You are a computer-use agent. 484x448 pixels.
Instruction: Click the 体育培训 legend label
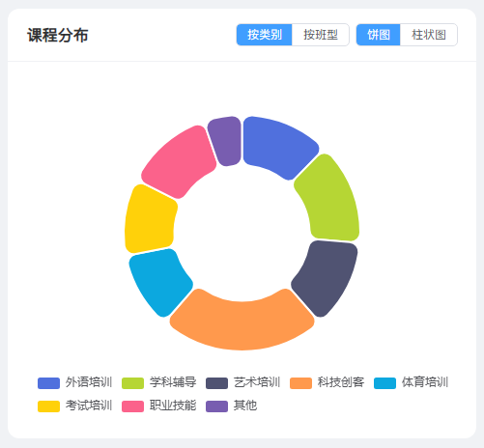click(425, 382)
